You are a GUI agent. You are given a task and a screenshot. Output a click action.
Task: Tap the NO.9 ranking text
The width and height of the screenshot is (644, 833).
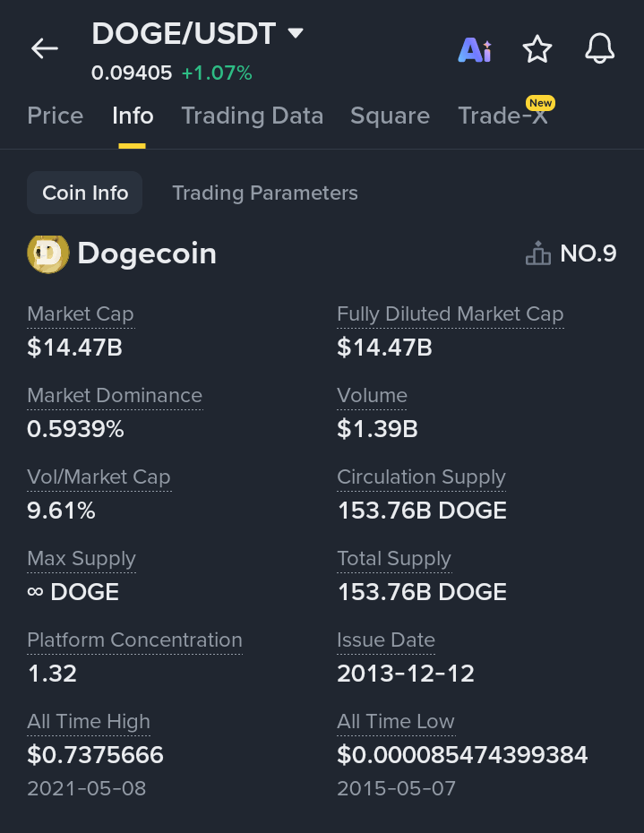coord(588,254)
